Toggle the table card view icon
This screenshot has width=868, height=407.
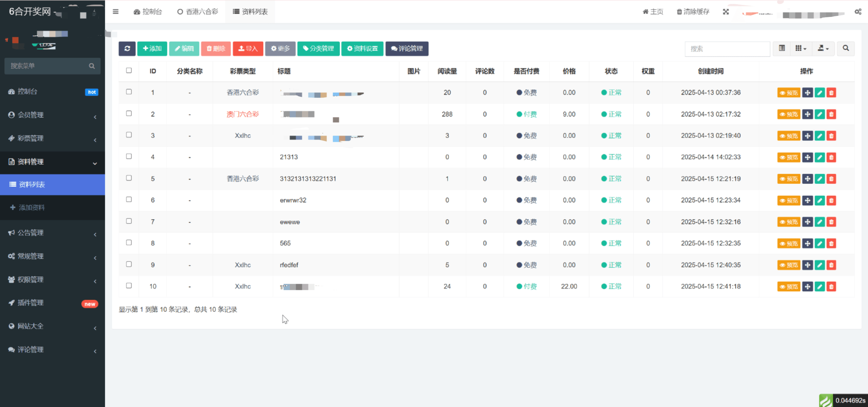click(x=782, y=49)
